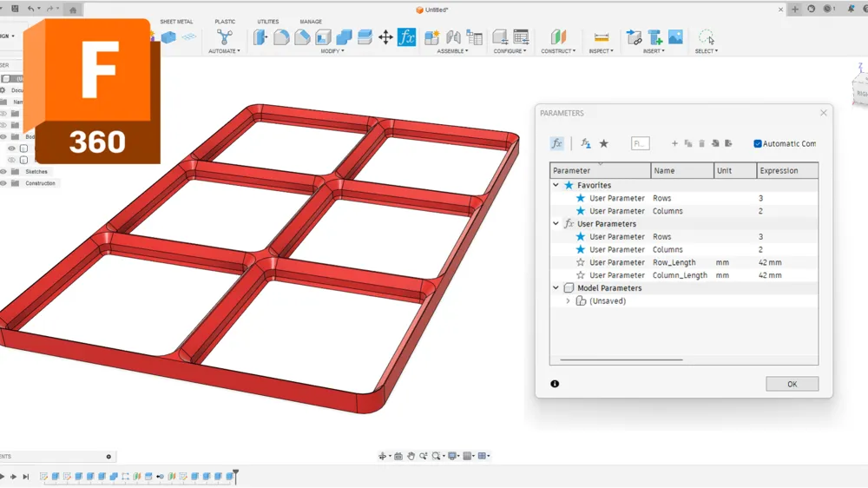Open the CONFIGURE dropdown menu

tap(510, 51)
